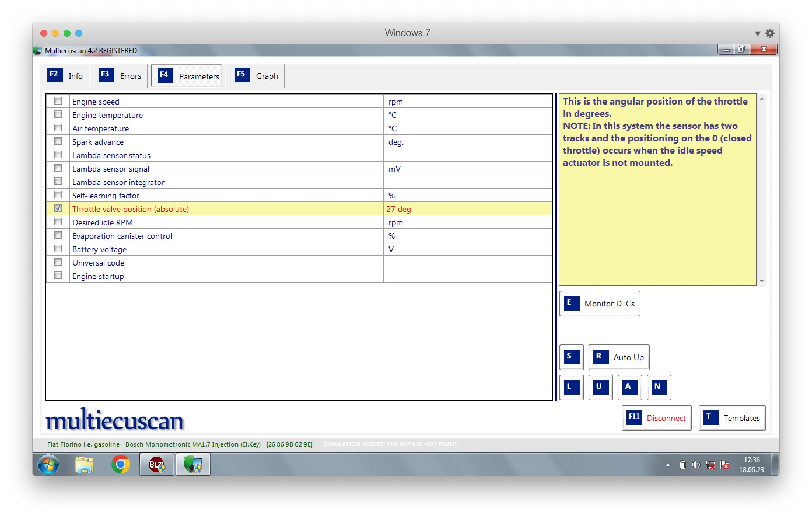Enable Lambda sensor signal checkbox
Image resolution: width=812 pixels, height=519 pixels.
(x=58, y=168)
